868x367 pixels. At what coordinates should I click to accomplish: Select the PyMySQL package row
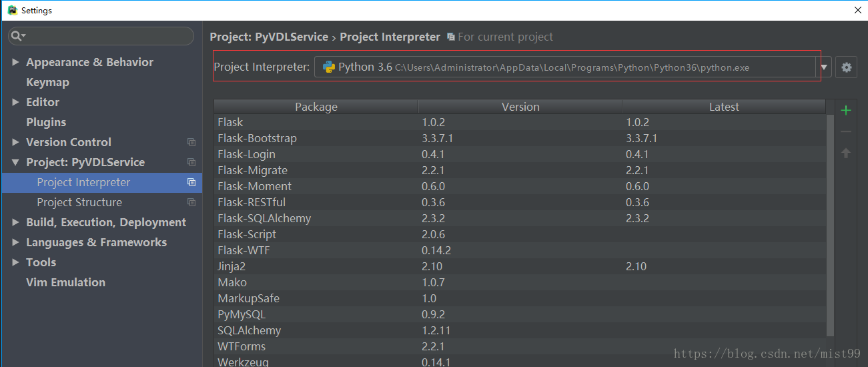tap(520, 314)
